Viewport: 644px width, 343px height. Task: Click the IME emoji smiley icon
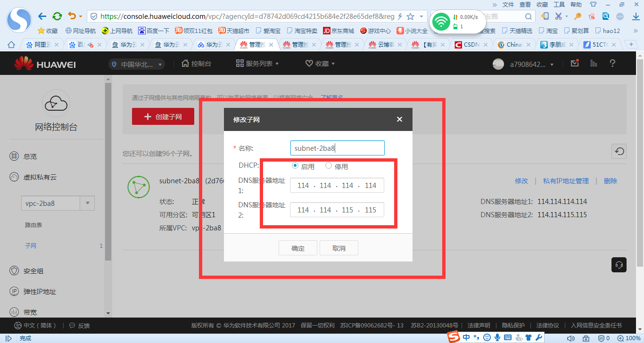(x=487, y=337)
